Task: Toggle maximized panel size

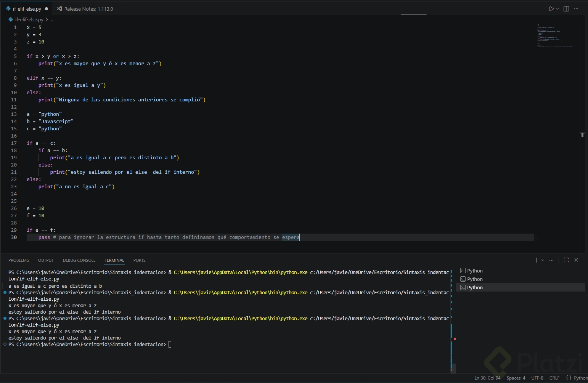Action: 566,260
